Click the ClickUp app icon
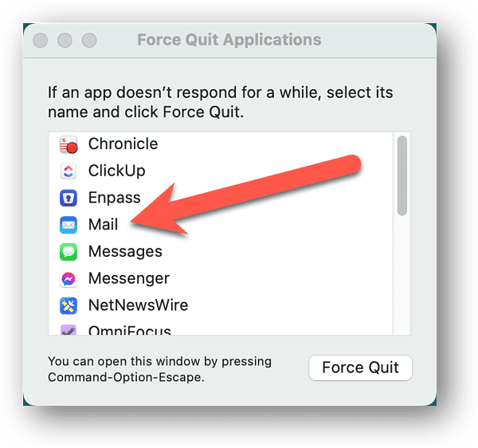Image resolution: width=478 pixels, height=448 pixels. [69, 171]
